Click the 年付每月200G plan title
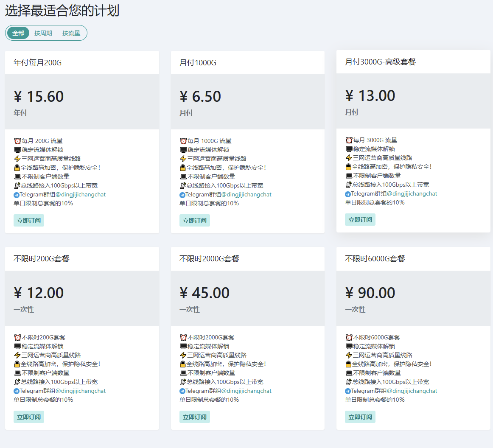 (37, 62)
